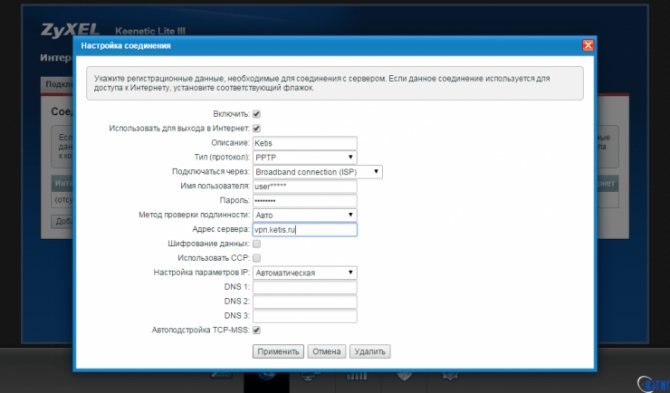Click the Имя пользователя input field
Viewport: 670px width, 393px height.
305,186
